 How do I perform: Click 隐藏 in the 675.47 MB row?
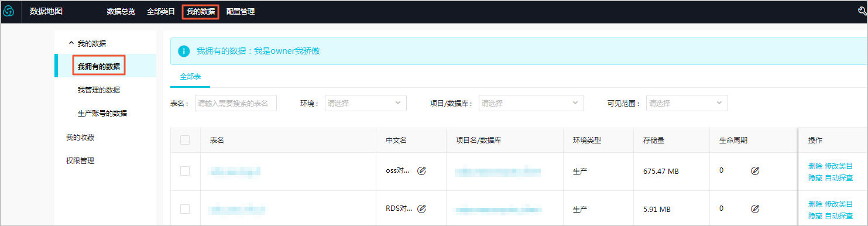coord(815,177)
